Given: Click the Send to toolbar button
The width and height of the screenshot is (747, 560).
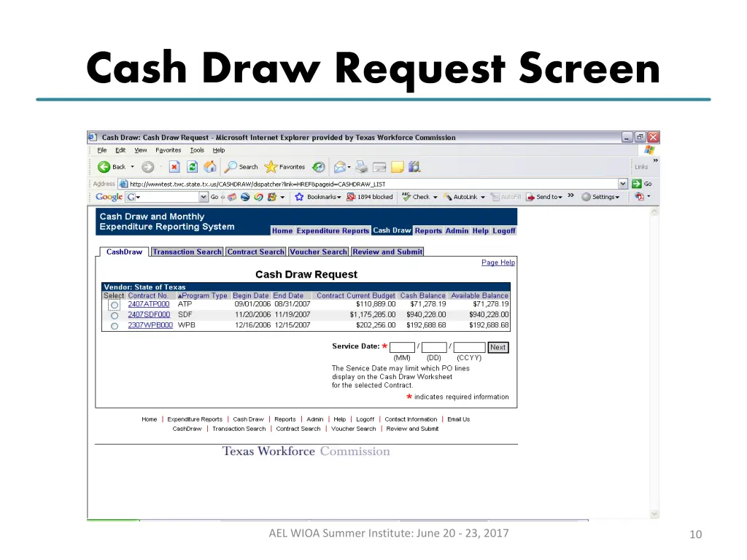Looking at the screenshot, I should pos(544,197).
